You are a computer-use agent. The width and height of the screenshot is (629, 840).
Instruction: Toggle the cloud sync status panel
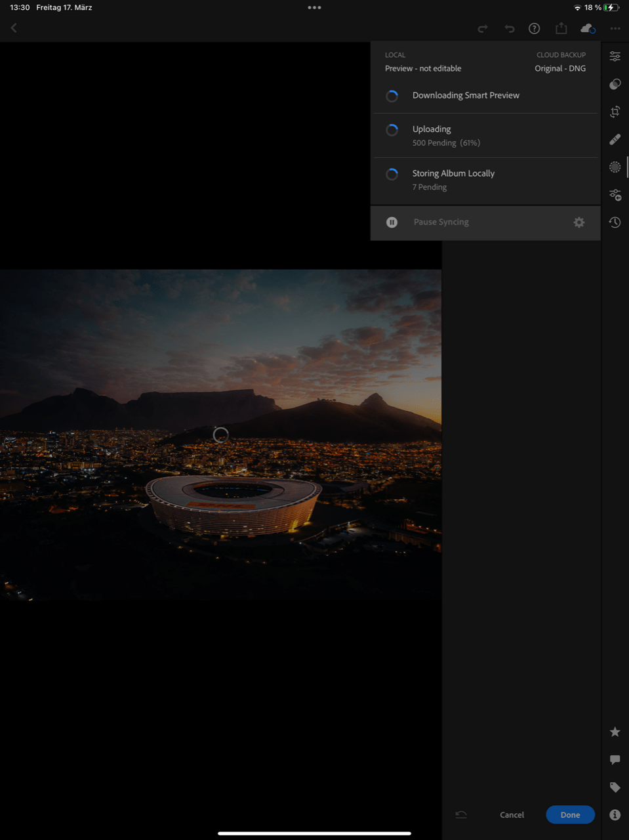coord(587,28)
